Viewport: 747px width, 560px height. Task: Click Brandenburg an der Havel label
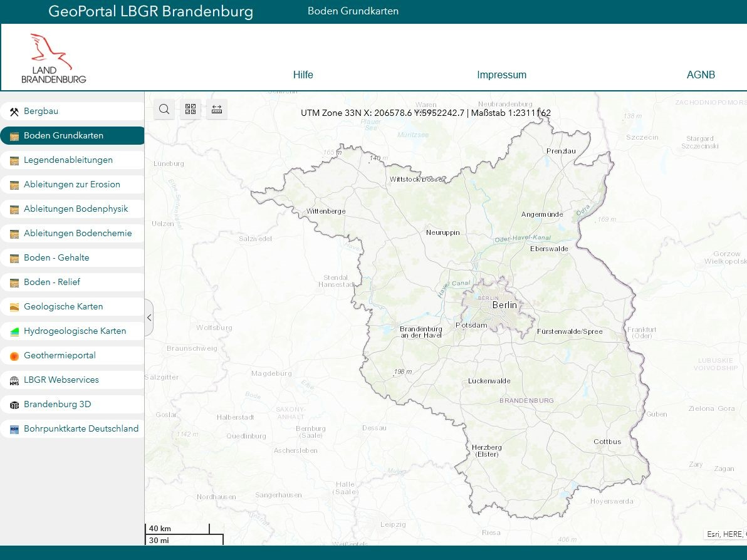tap(421, 332)
